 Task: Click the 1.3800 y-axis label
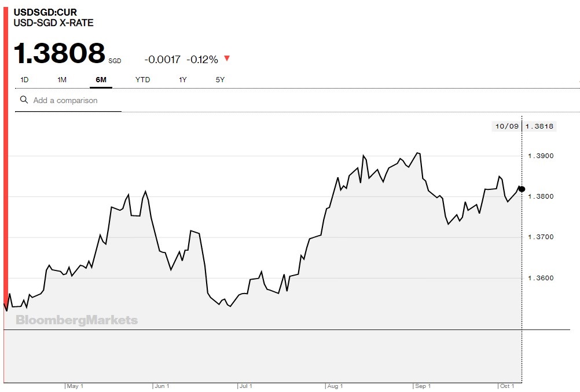[x=541, y=196]
